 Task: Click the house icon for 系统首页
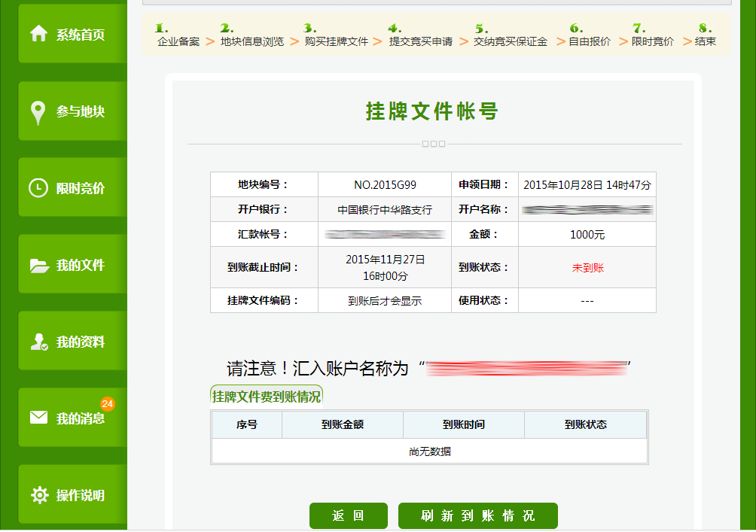[x=38, y=34]
